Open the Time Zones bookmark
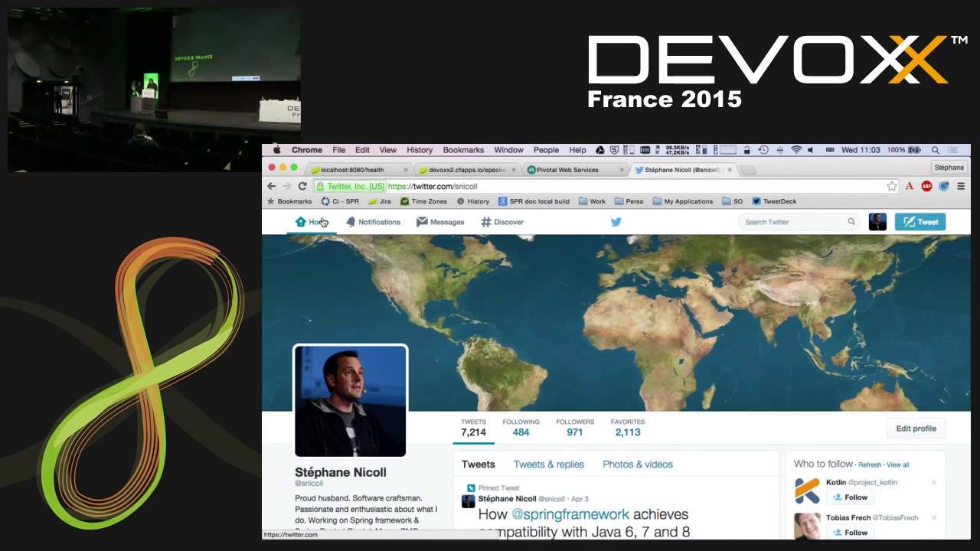The width and height of the screenshot is (980, 551). pyautogui.click(x=423, y=201)
